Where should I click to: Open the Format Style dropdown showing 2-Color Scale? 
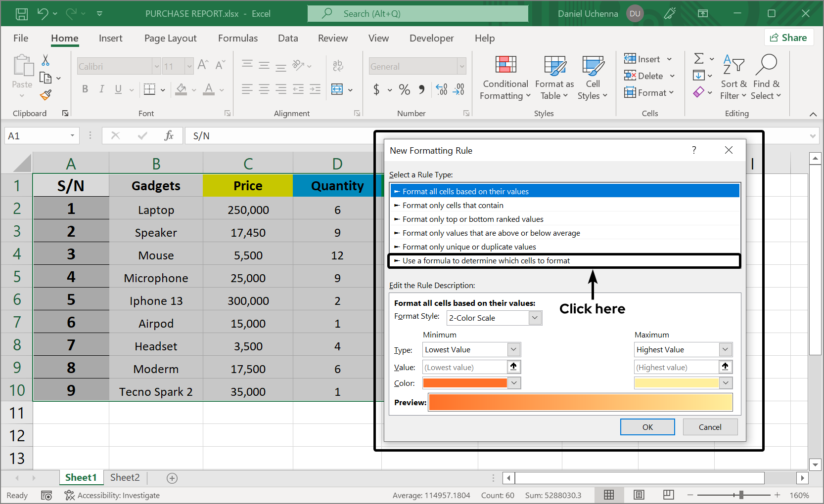coord(534,318)
